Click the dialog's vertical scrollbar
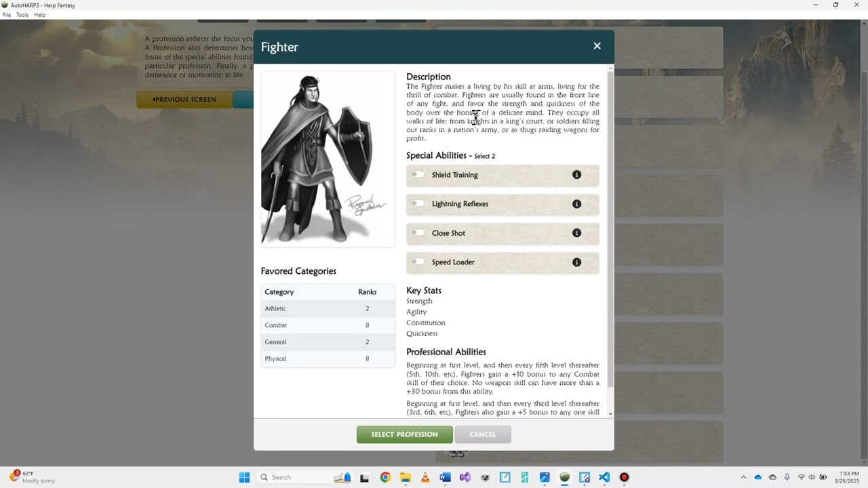The image size is (868, 488). (x=611, y=230)
